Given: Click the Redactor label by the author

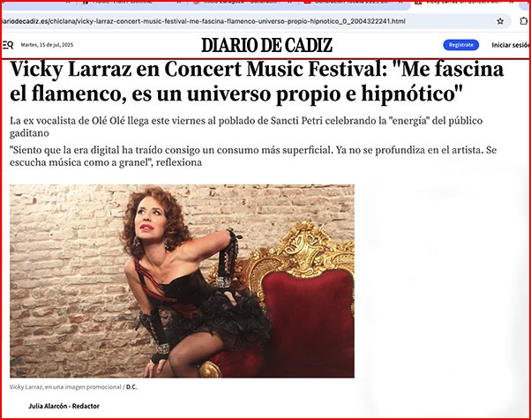Looking at the screenshot, I should click(x=86, y=406).
